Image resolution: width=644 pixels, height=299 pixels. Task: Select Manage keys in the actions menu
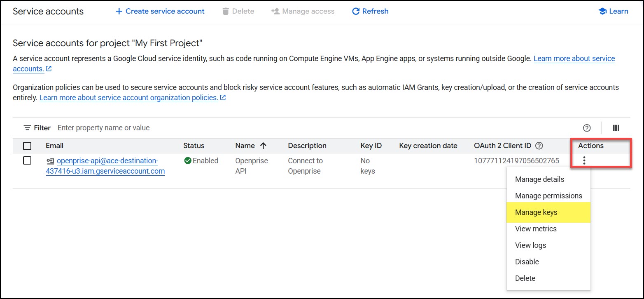tap(548, 212)
